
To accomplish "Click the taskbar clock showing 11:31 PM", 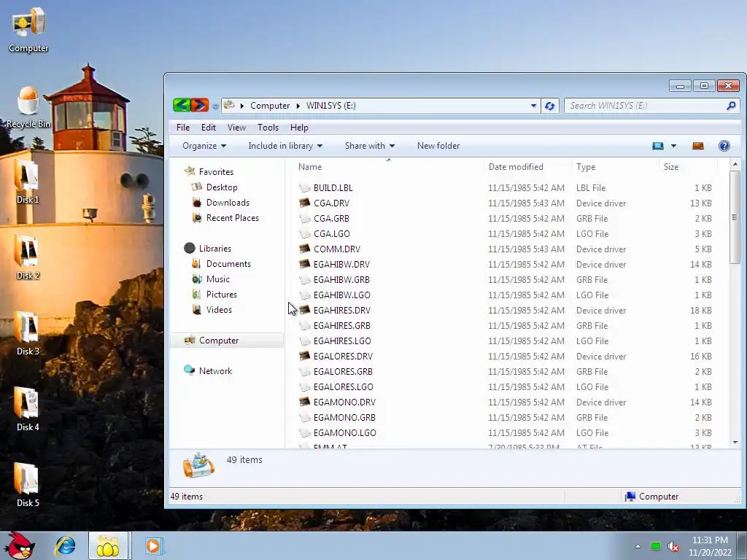I will point(710,546).
